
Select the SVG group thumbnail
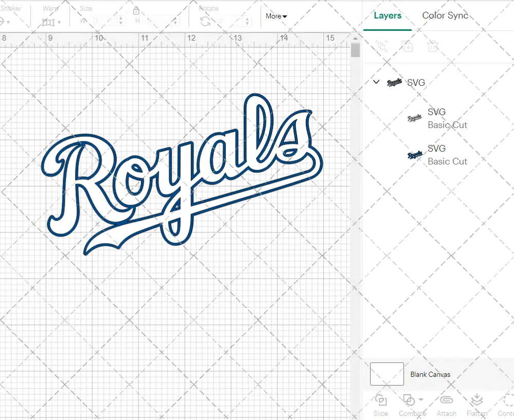click(394, 82)
